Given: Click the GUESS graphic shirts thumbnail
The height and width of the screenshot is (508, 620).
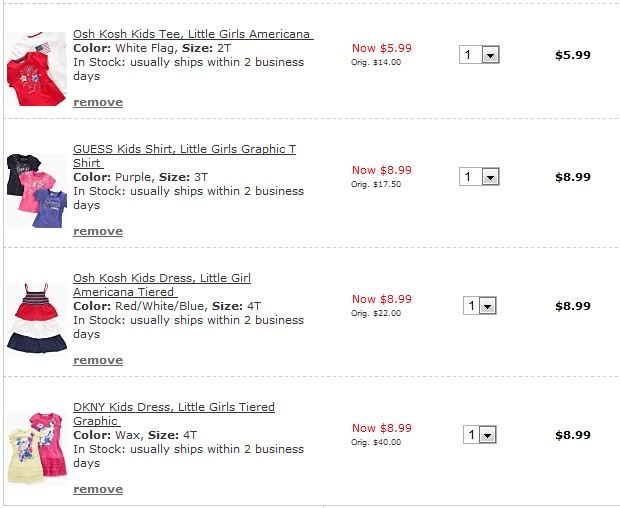Looking at the screenshot, I should click(x=36, y=190).
